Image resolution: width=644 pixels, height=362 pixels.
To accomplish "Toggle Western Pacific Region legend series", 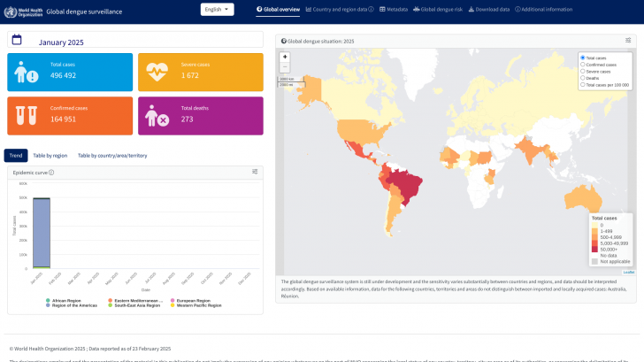I will (x=195, y=305).
